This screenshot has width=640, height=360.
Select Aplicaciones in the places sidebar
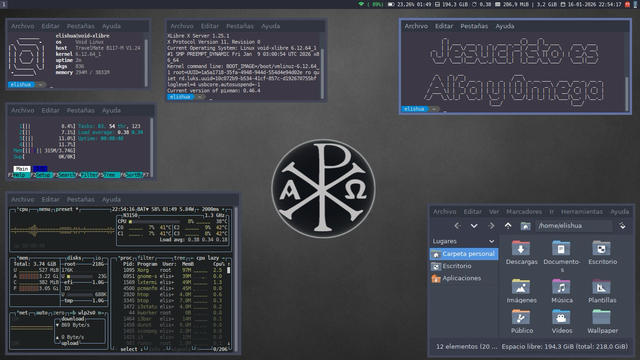tap(464, 278)
